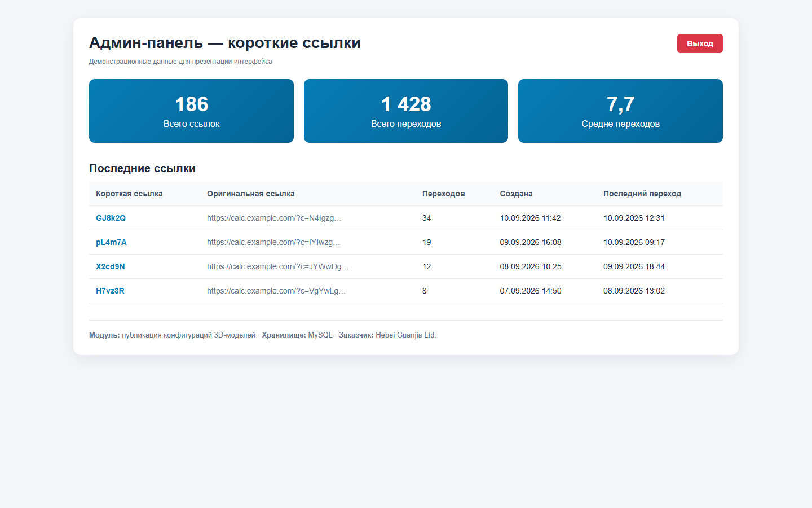Click the Админ-панель — короткие ссылки title
The image size is (812, 508).
tap(225, 43)
